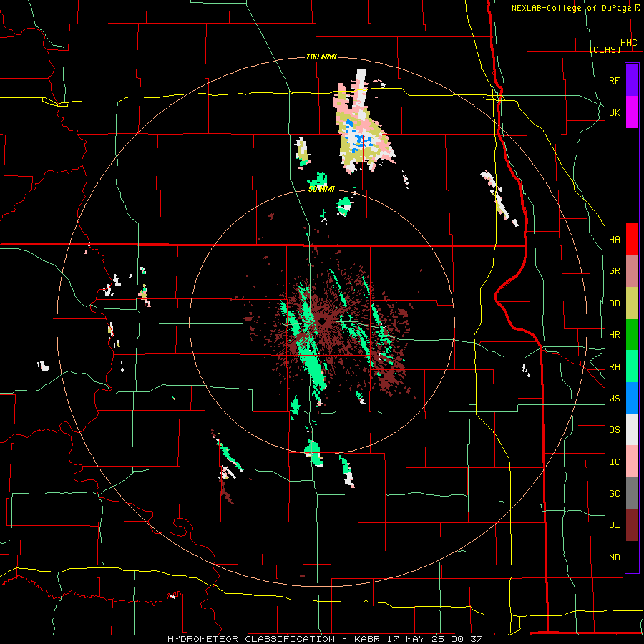The image size is (644, 644).
Task: Click the '[CLAS]' units label
Action: pos(605,49)
